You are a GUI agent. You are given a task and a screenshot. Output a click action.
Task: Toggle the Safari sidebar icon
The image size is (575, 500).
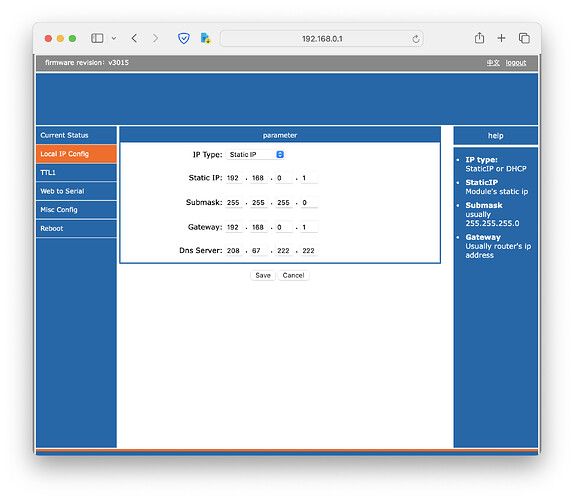pos(97,38)
